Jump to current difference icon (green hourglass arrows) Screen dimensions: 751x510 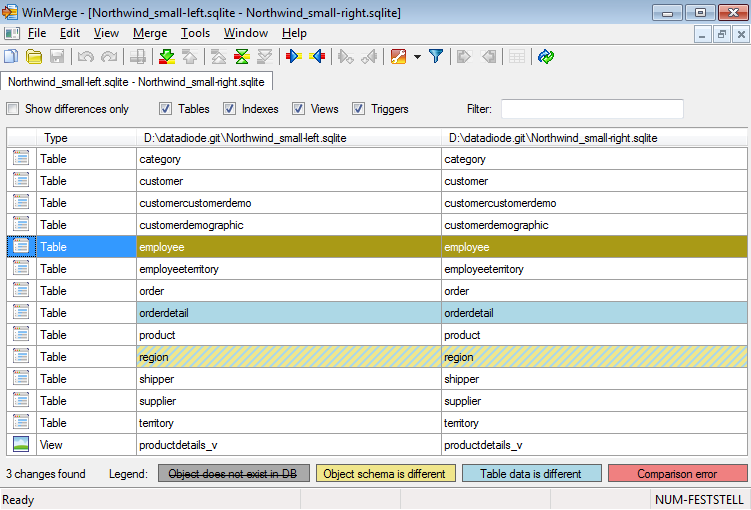[x=242, y=57]
